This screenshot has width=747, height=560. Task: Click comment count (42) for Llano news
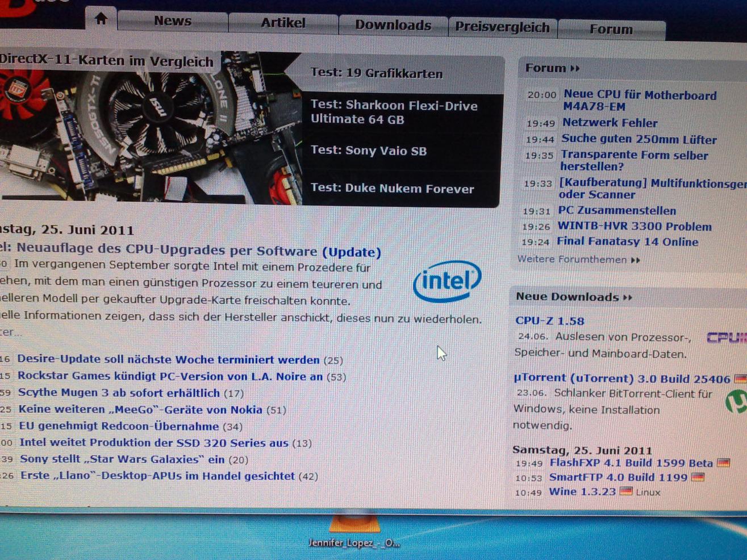pos(308,477)
